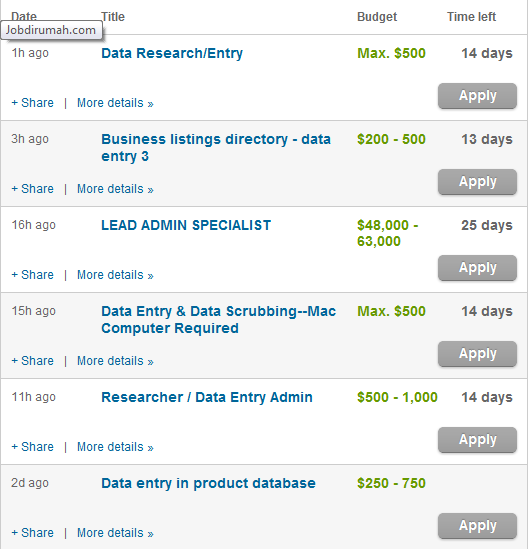Open Data entry in product database listing

point(208,484)
